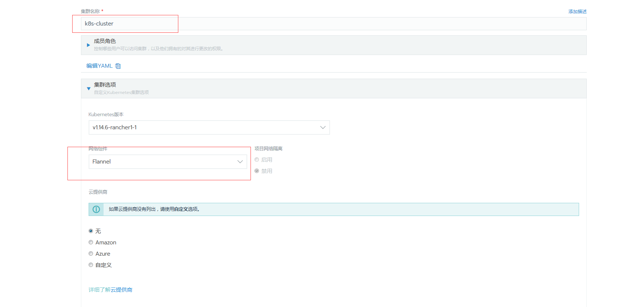Viewport: 644px width, 307px height.
Task: Click the 成员角色 section heading
Action: (105, 41)
